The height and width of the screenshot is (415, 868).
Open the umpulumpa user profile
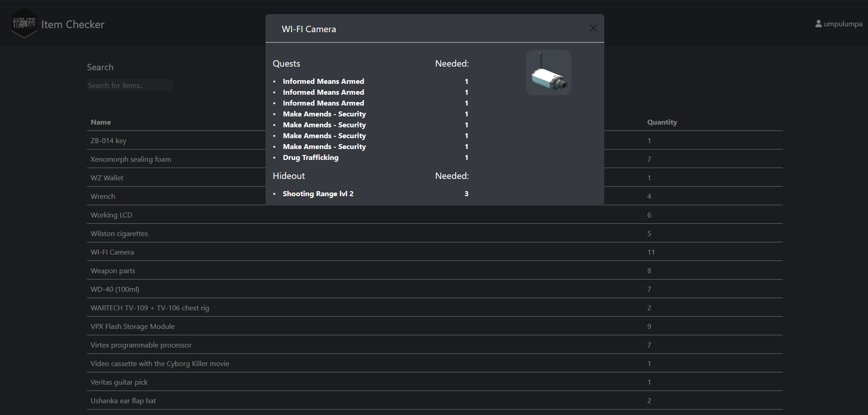coord(839,24)
